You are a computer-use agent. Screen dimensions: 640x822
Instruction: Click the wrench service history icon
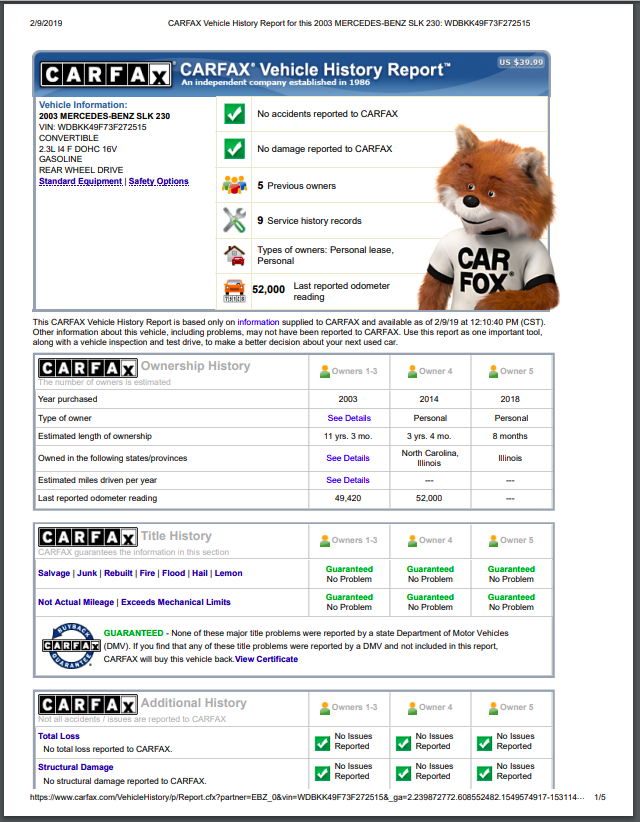coord(234,220)
